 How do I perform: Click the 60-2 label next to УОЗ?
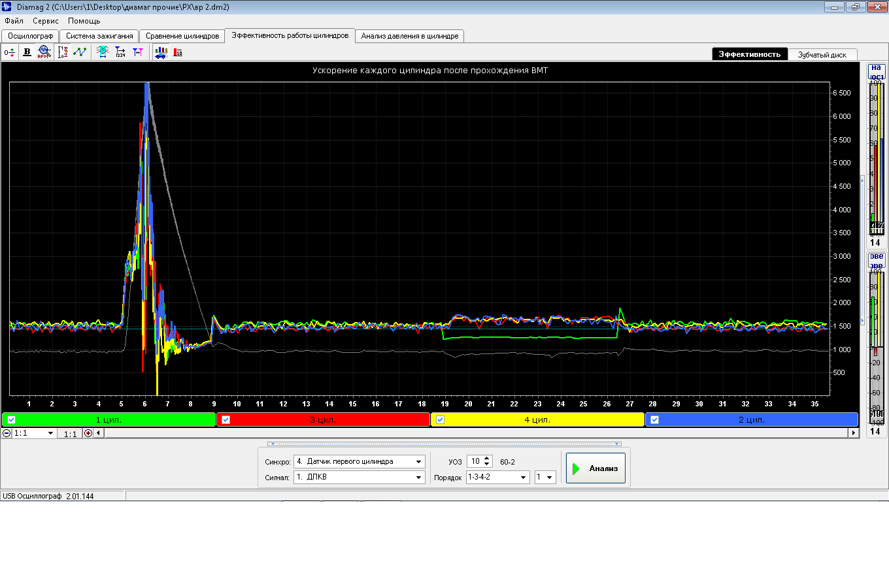click(x=507, y=462)
